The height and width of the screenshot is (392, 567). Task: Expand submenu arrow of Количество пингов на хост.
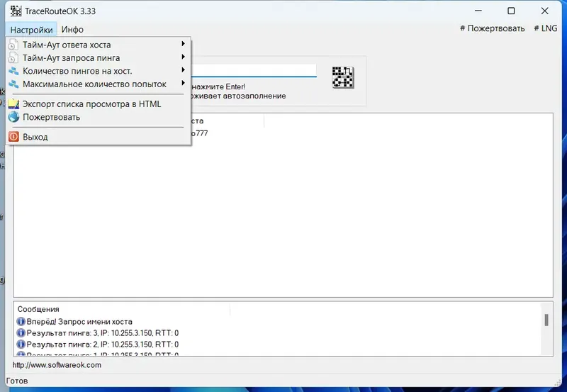[x=184, y=69]
